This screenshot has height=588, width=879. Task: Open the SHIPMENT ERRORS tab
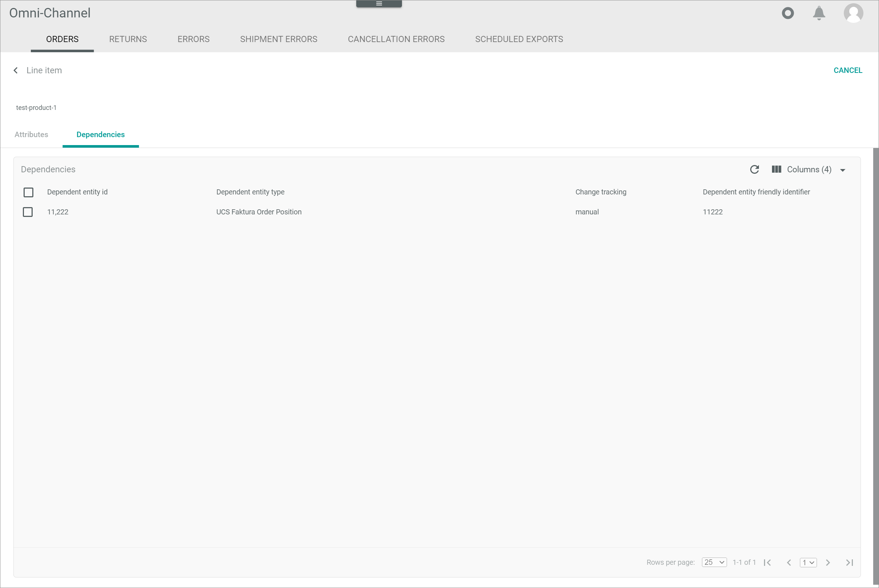pos(279,39)
